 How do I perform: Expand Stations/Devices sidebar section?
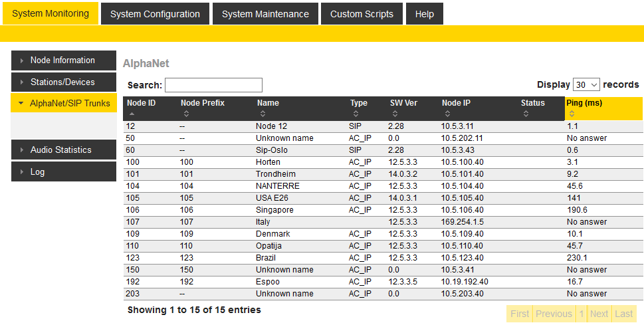click(63, 82)
